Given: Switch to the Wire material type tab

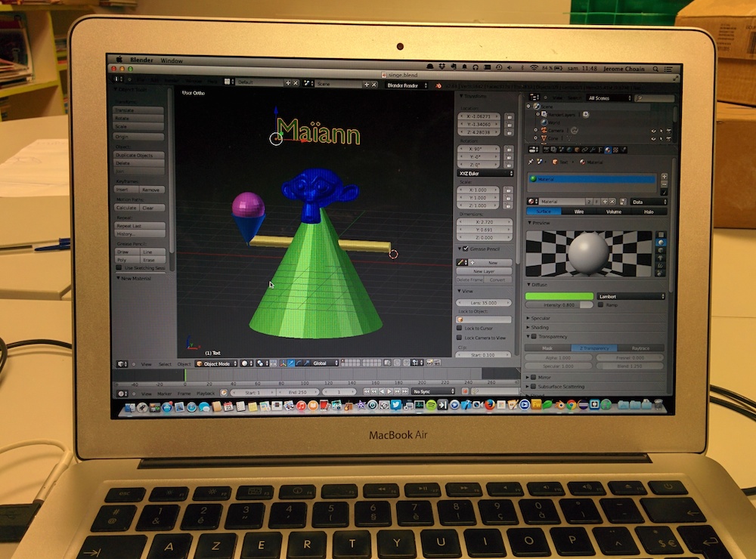Looking at the screenshot, I should pyautogui.click(x=578, y=212).
